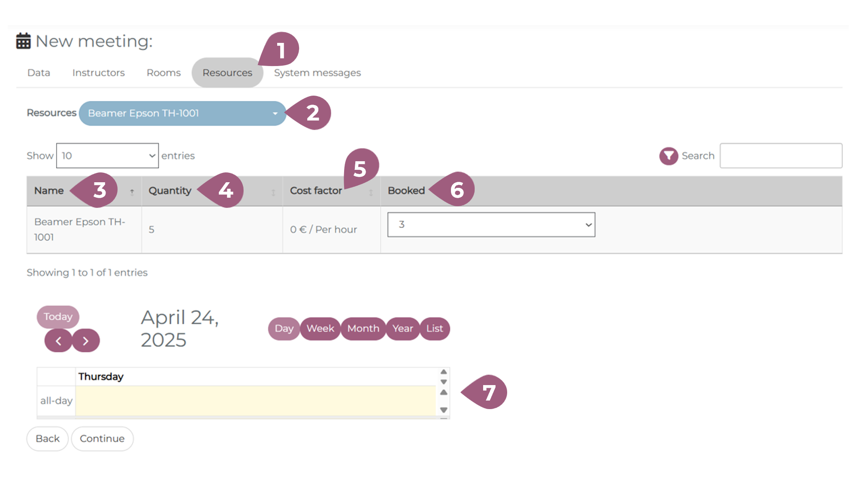The height and width of the screenshot is (488, 868).
Task: Go to next day with right arrow
Action: 86,341
